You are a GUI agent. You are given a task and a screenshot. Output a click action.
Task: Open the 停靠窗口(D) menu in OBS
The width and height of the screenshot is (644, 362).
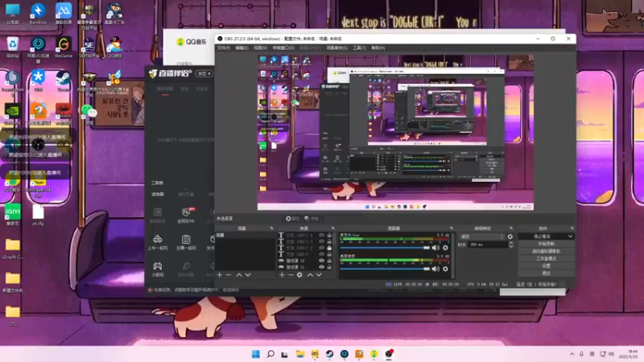[x=283, y=48]
